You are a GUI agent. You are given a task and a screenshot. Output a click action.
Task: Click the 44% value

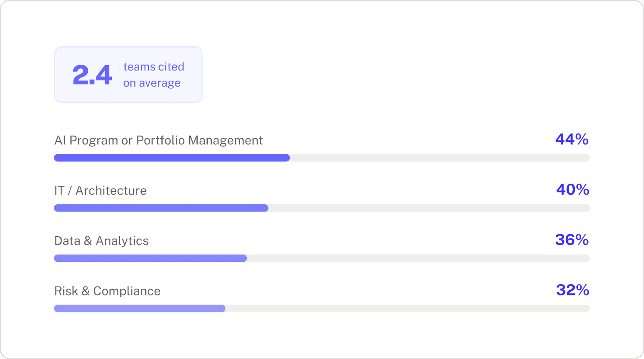click(572, 139)
